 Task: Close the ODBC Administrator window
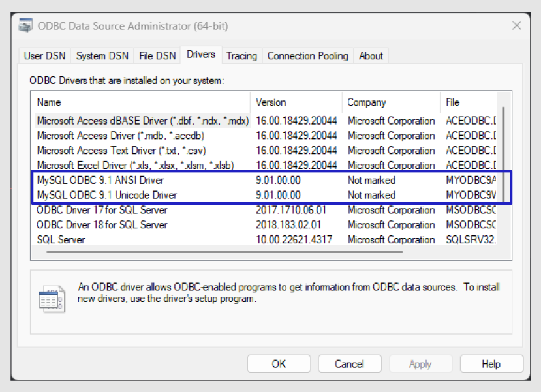516,26
